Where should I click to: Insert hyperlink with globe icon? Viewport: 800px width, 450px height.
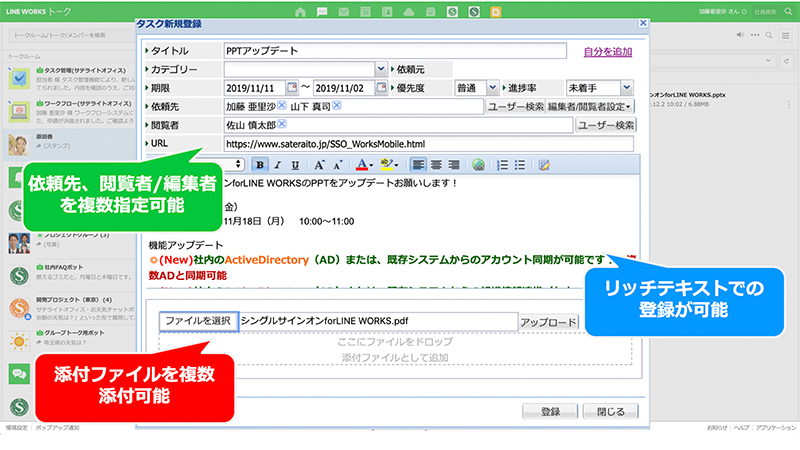pos(478,165)
